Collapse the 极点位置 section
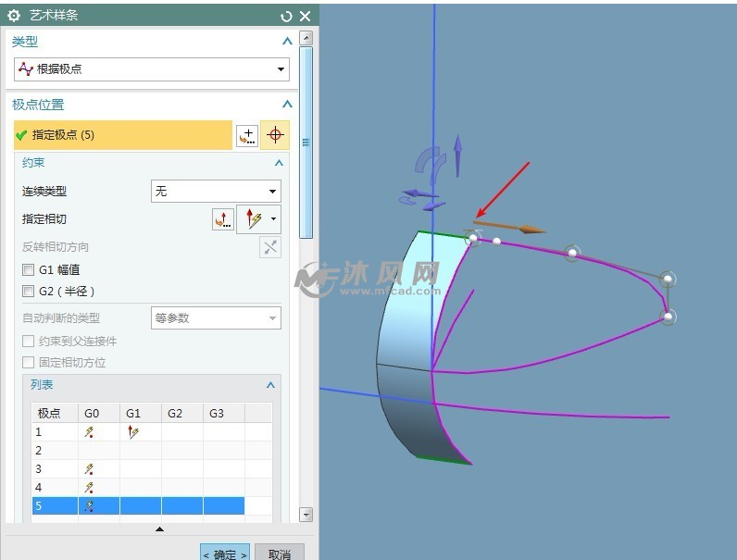Screen dimensions: 737x560 tap(287, 105)
